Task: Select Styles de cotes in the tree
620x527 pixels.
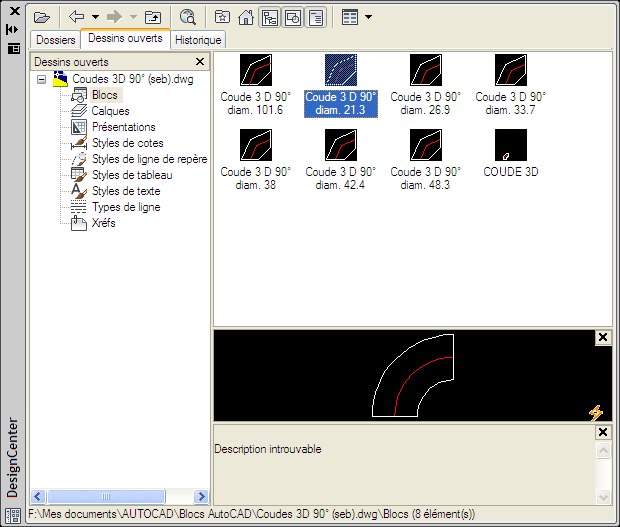Action: tap(127, 143)
